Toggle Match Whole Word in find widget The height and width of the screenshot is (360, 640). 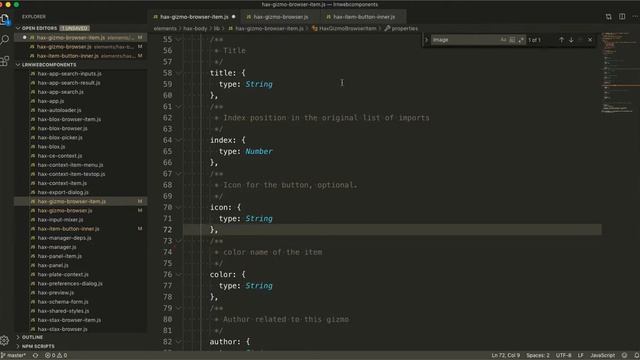tap(512, 40)
